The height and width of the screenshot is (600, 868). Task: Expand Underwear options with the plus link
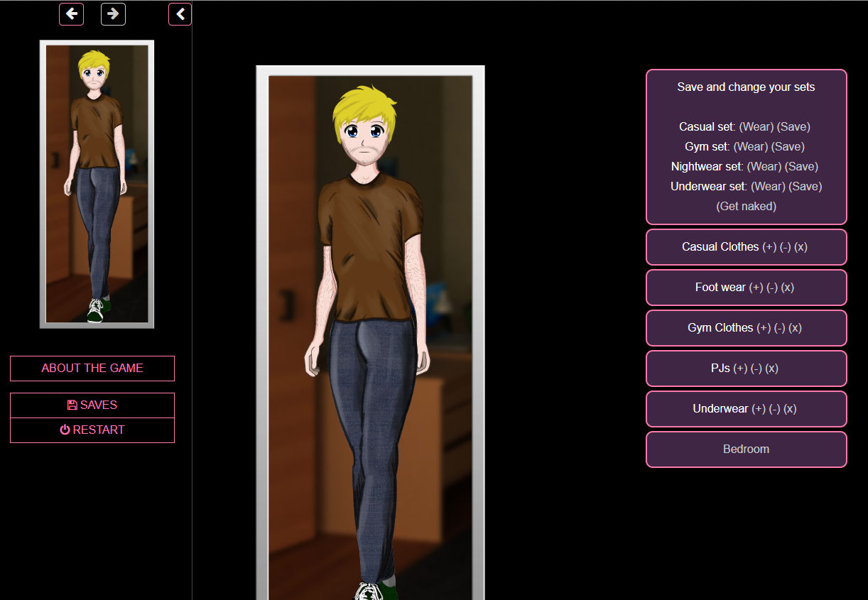(759, 409)
